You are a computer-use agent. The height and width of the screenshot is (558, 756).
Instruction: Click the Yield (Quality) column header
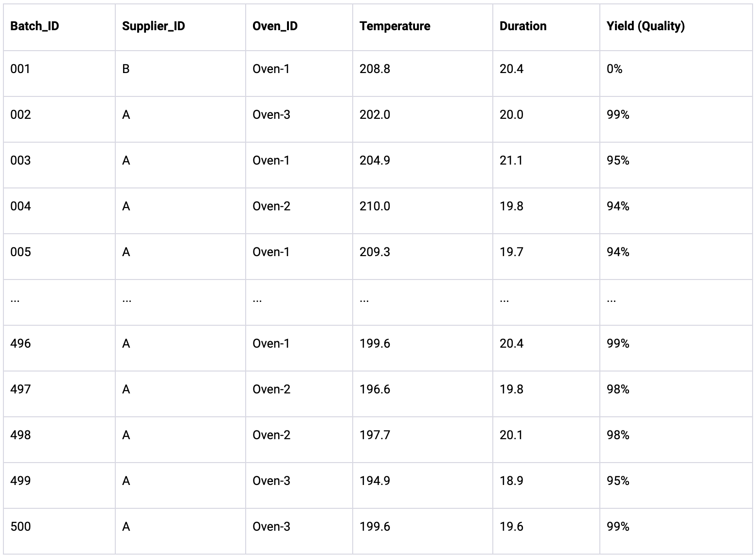[x=645, y=26]
